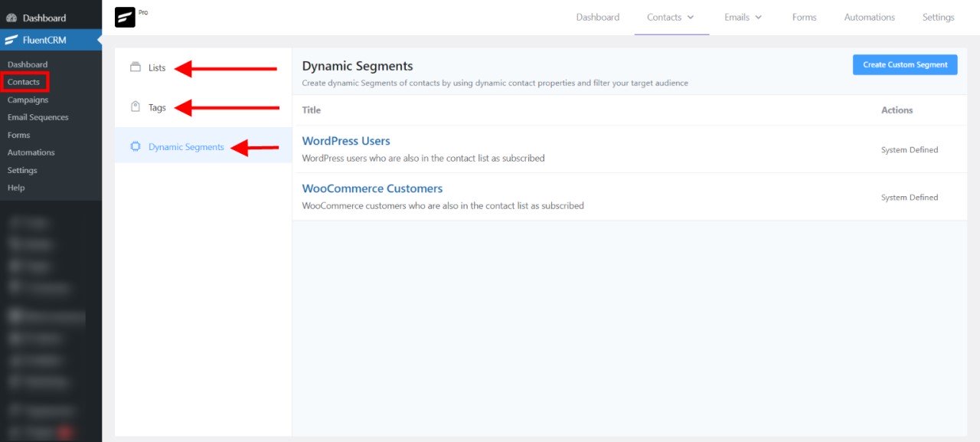Image resolution: width=980 pixels, height=442 pixels.
Task: Switch to the Forms tab in top navigation
Action: 804,17
